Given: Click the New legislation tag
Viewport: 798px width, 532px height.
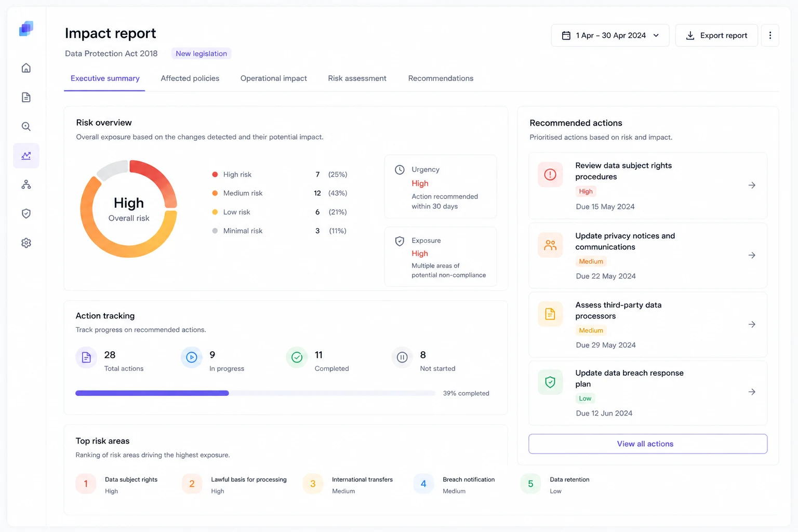Looking at the screenshot, I should (x=201, y=54).
